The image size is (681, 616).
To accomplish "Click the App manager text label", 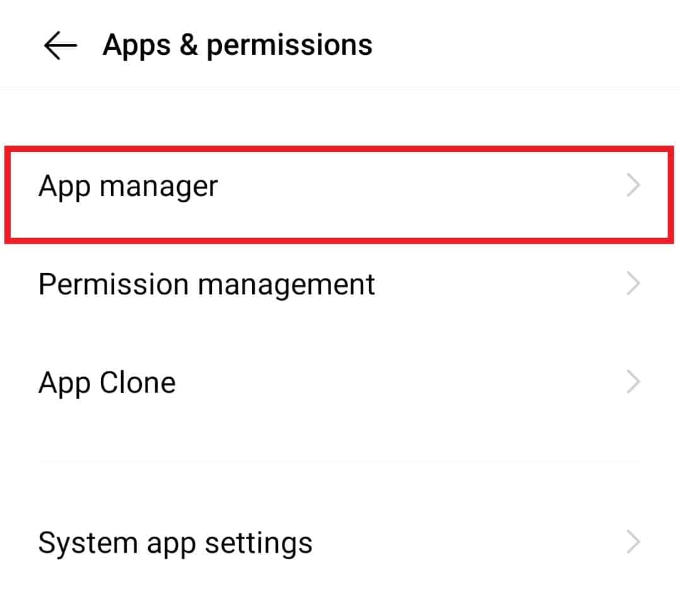I will tap(128, 187).
